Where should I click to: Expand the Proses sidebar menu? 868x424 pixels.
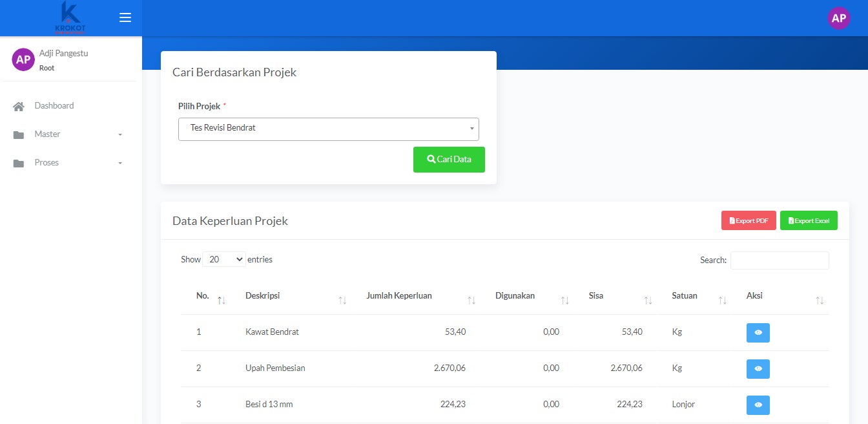coord(68,163)
